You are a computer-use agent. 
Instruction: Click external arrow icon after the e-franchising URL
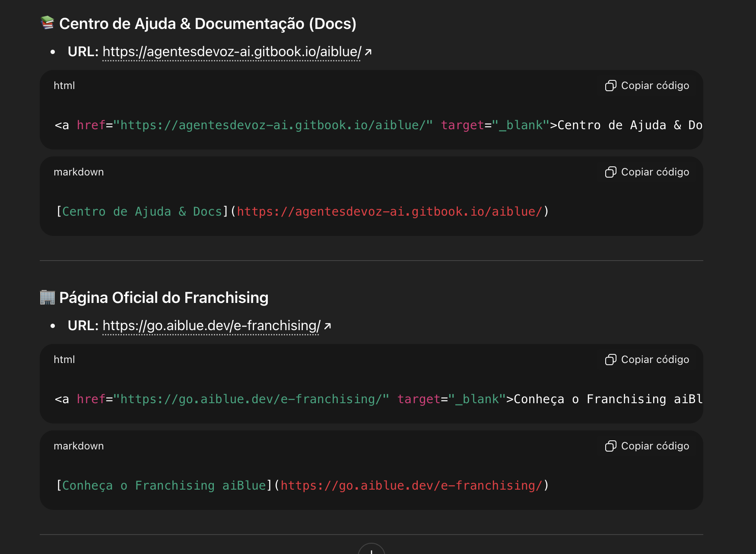click(327, 326)
